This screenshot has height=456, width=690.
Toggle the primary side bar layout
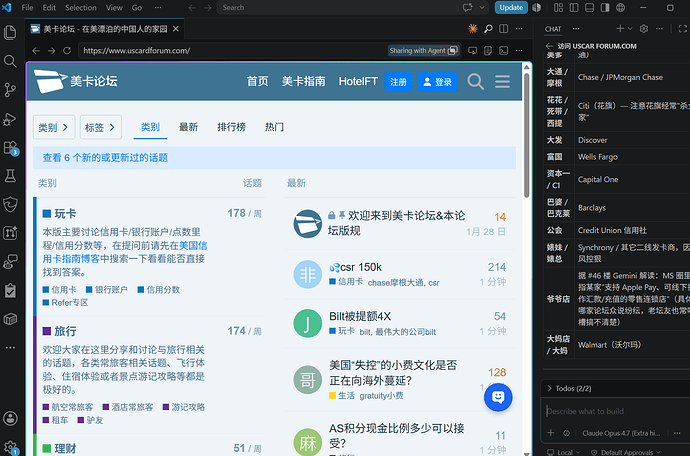coord(574,7)
